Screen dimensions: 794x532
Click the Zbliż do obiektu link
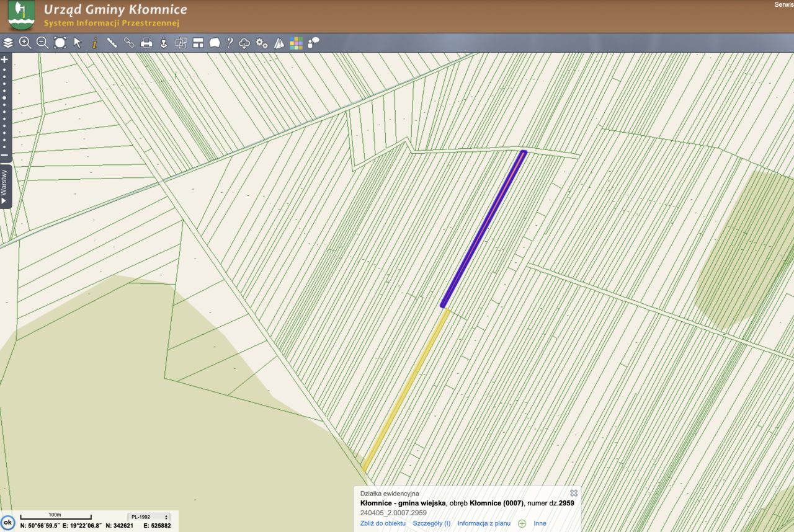[x=383, y=523]
